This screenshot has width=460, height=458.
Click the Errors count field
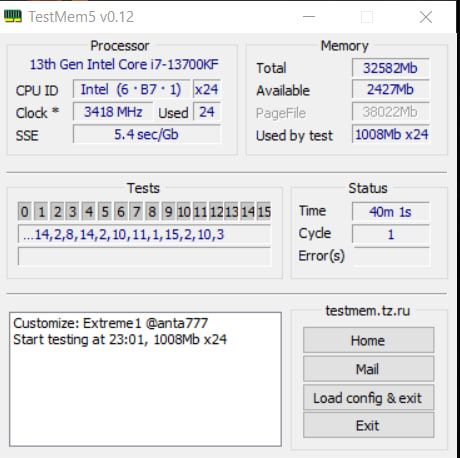tap(391, 256)
